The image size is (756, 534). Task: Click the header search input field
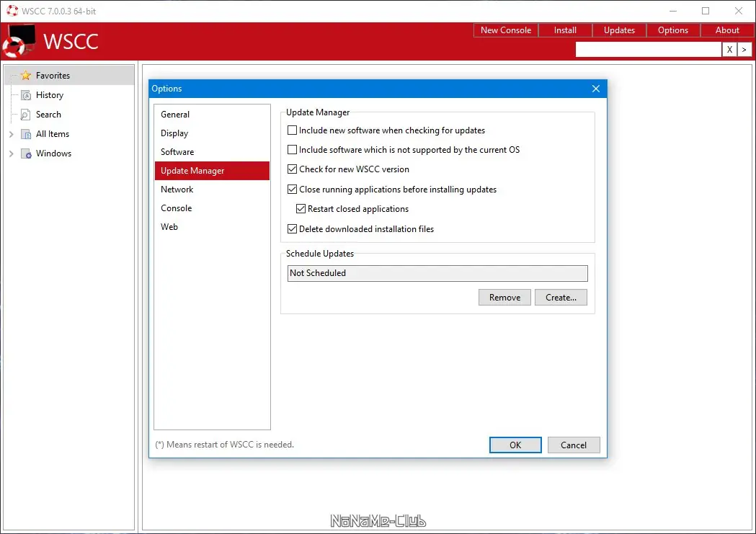click(x=649, y=49)
